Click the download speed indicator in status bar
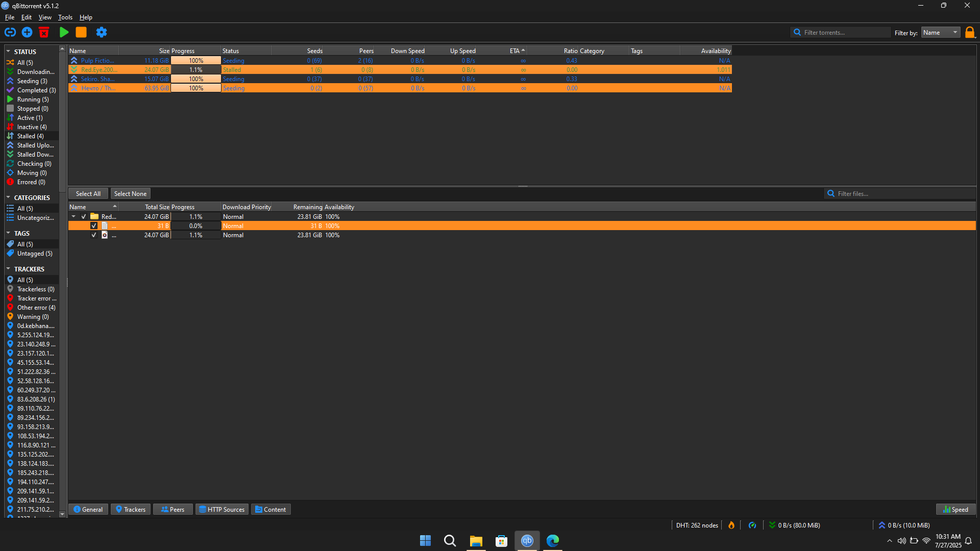Screen dimensions: 980x551 (795, 525)
